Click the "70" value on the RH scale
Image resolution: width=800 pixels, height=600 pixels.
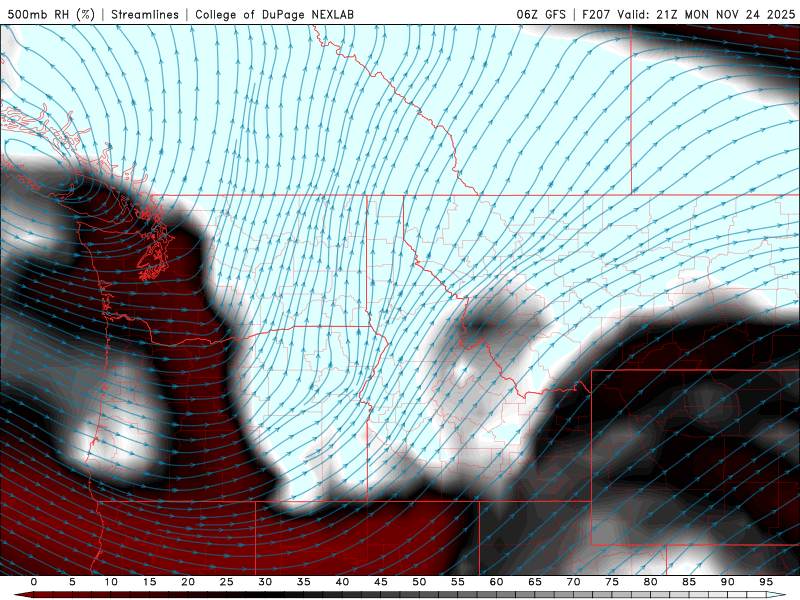pos(573,582)
